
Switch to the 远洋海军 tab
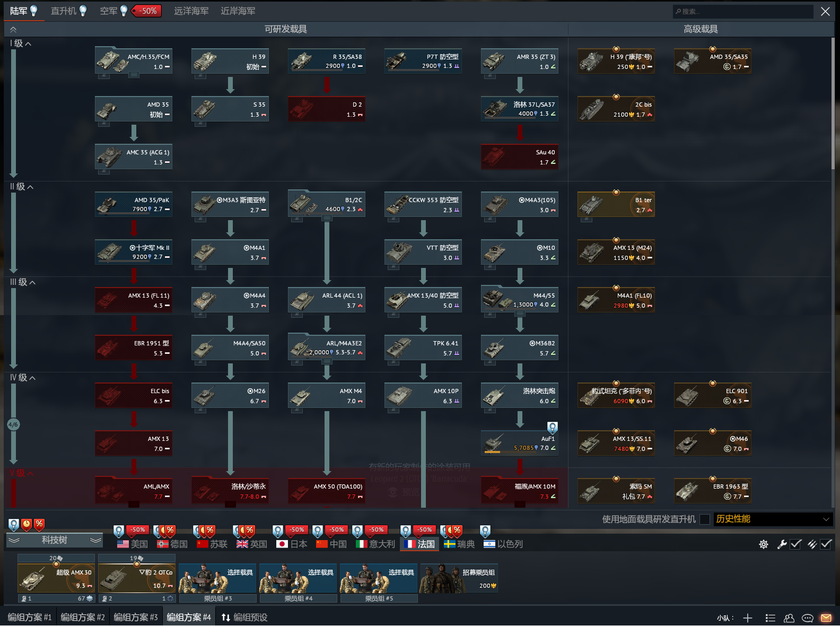[x=191, y=11]
